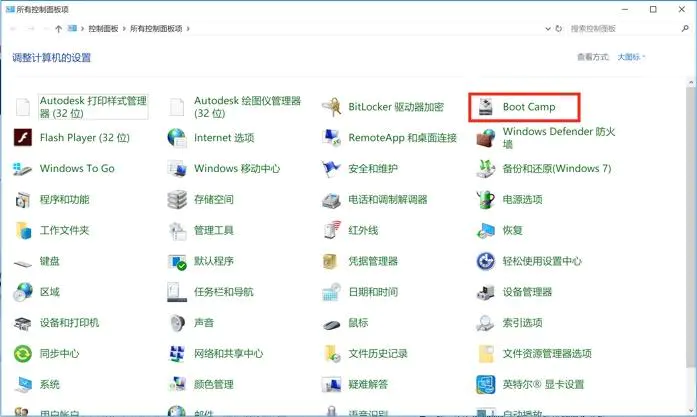Image resolution: width=697 pixels, height=417 pixels.
Task: Open the 网络和共享中心 icon
Action: [x=177, y=354]
